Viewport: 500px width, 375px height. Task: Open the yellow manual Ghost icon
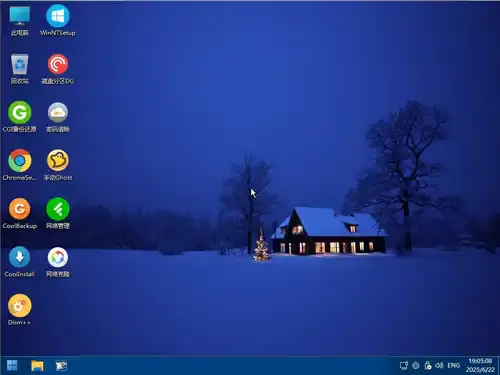coord(58,166)
